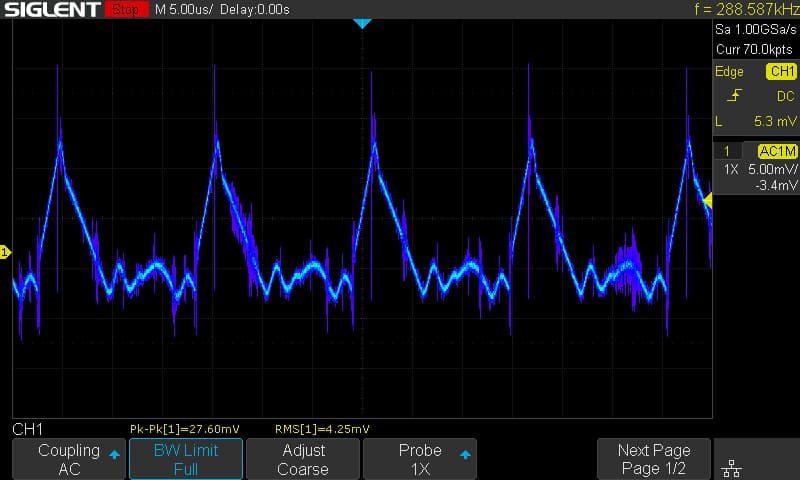Click the timebase M 5.00us readout
800x480 pixels.
(184, 9)
